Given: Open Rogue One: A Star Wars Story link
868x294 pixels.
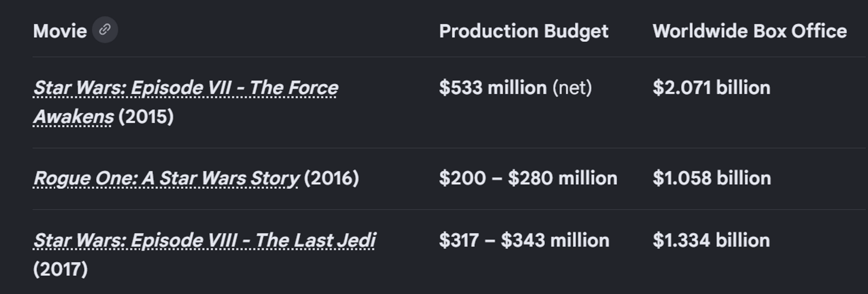Looking at the screenshot, I should coord(166,178).
